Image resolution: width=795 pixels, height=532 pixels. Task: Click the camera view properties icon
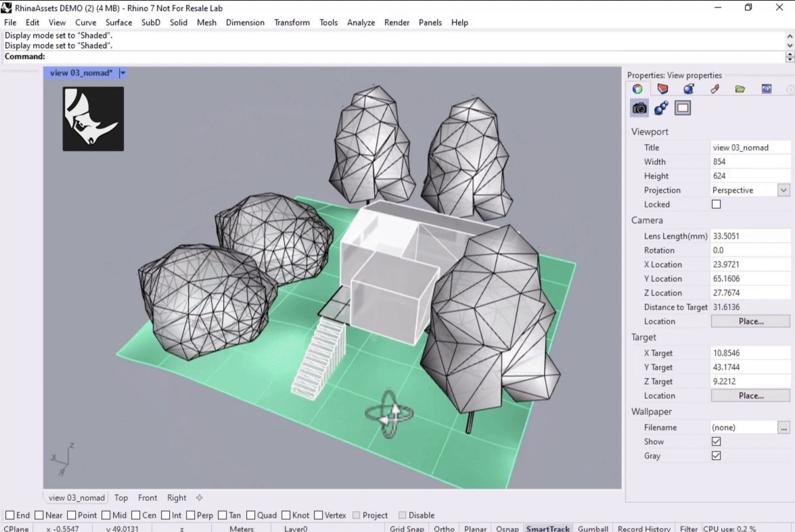(x=639, y=108)
